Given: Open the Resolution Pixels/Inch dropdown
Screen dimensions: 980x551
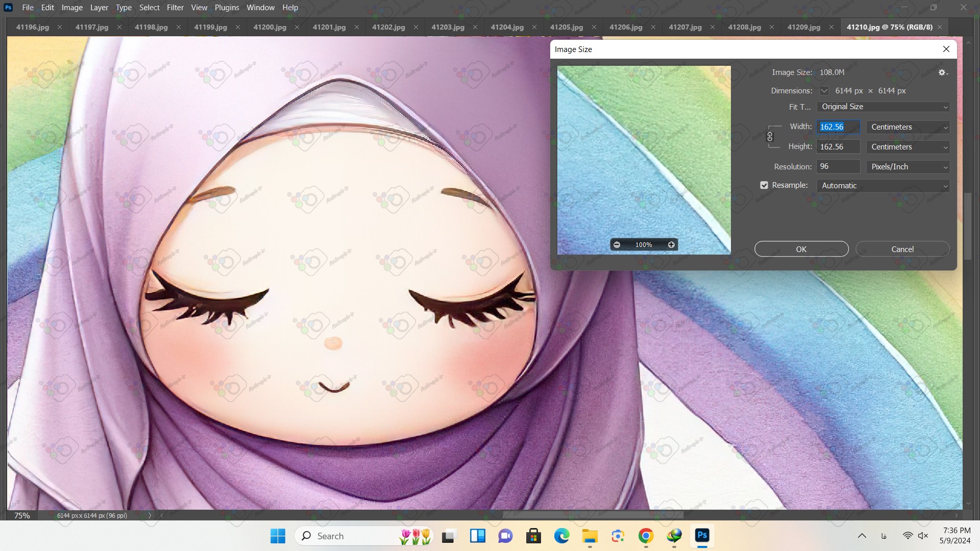Looking at the screenshot, I should [x=908, y=167].
